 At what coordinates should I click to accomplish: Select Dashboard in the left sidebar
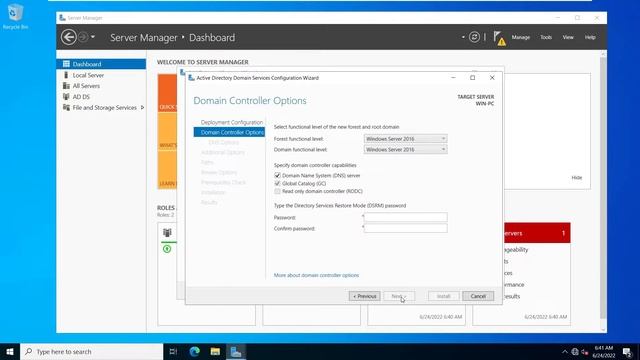click(x=101, y=64)
